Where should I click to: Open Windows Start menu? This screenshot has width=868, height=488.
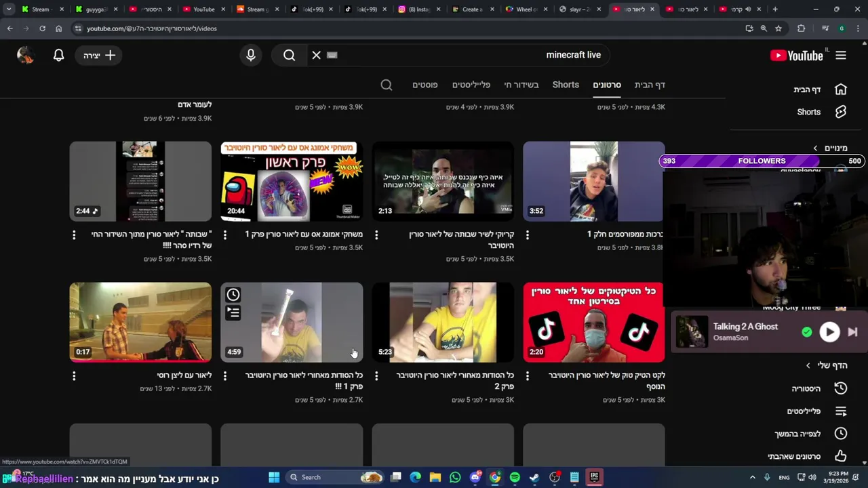274,477
